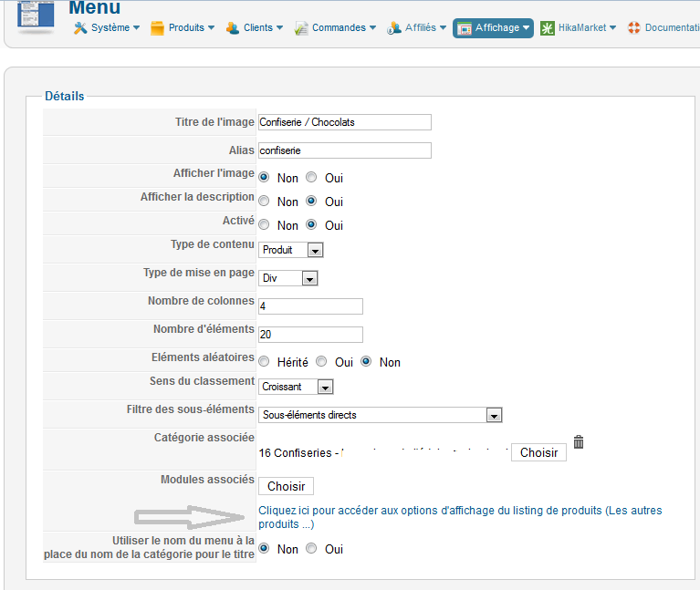
Task: Open the product listing display options link
Action: [x=460, y=517]
